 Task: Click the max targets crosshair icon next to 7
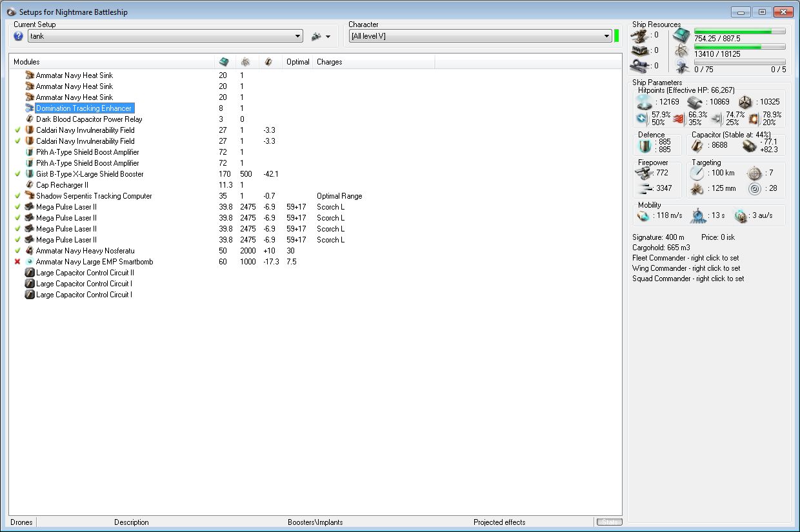point(754,173)
